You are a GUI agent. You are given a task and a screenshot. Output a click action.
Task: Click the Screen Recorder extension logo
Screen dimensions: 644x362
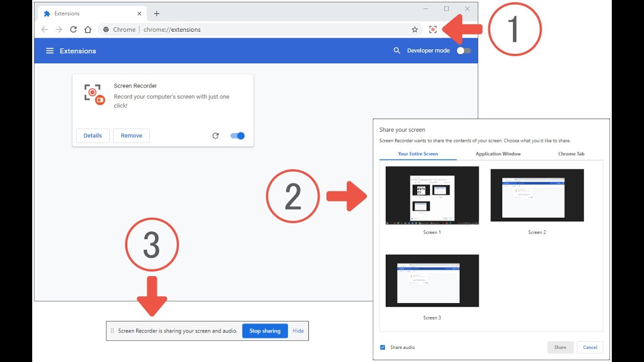tap(94, 95)
